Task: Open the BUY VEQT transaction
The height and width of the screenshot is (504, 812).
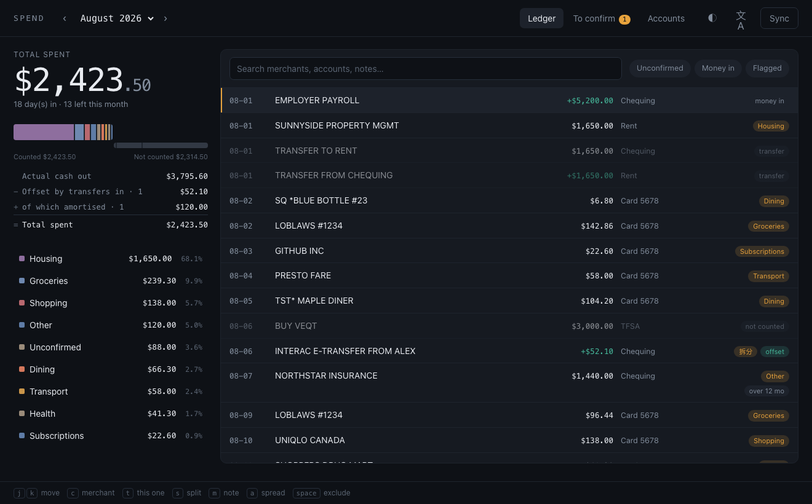Action: click(x=509, y=326)
